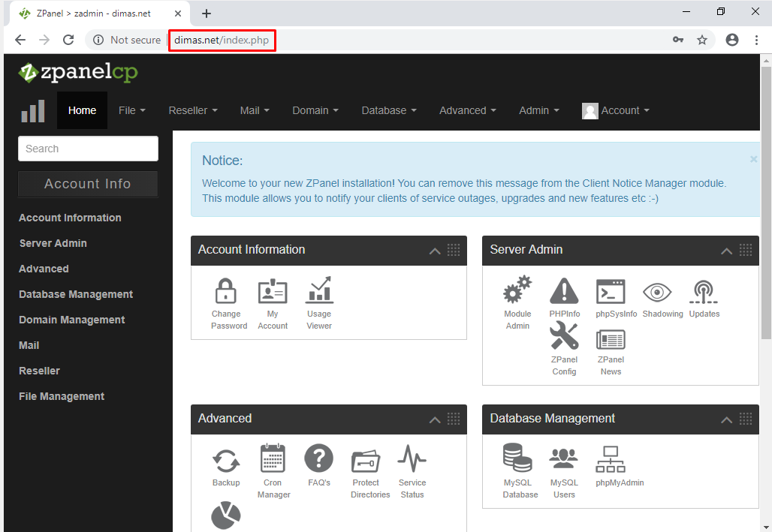
Task: Open the Mail dropdown menu
Action: (x=255, y=111)
